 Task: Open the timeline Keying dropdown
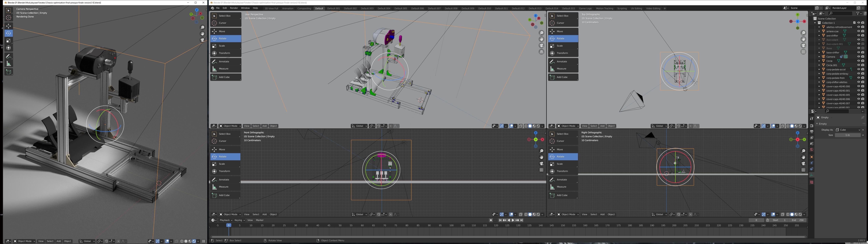(240, 220)
